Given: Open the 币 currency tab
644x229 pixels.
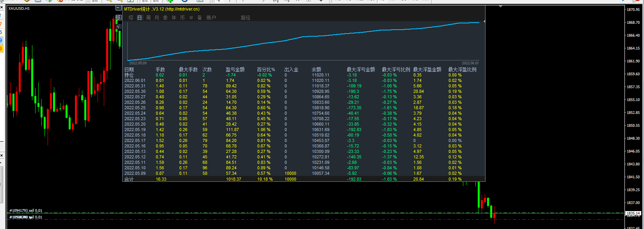Looking at the screenshot, I should click(183, 18).
